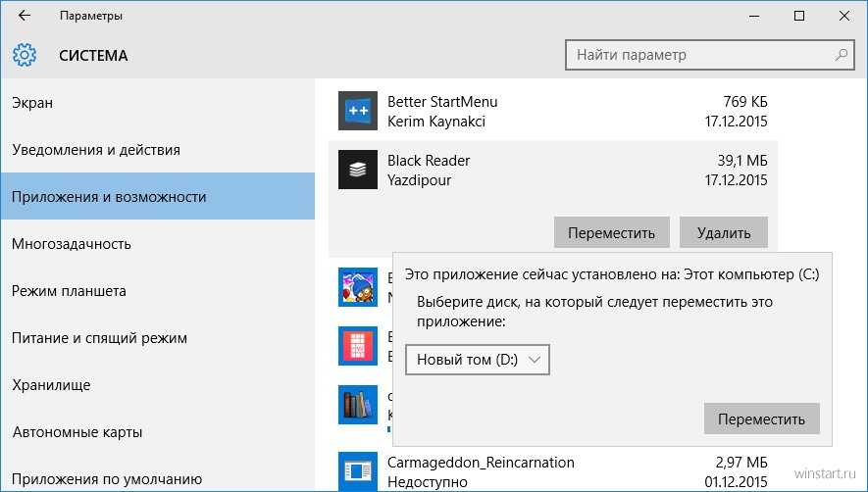The height and width of the screenshot is (492, 868).
Task: Click the 01.12.2015 install date
Action: [736, 482]
